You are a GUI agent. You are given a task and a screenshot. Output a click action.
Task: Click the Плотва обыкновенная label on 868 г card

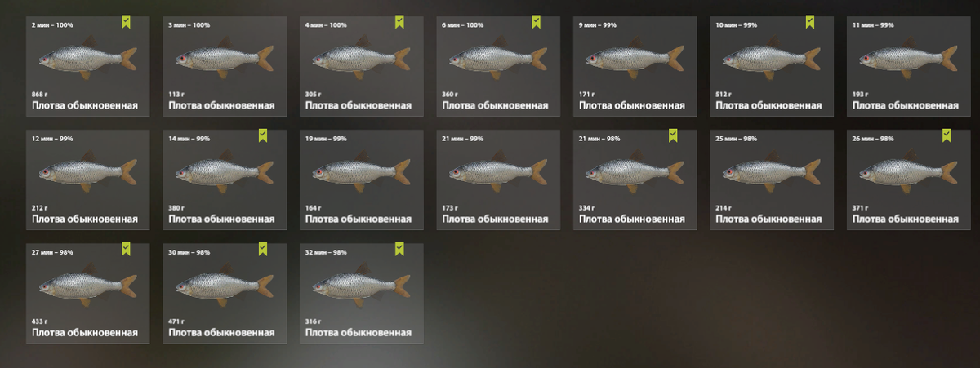85,105
